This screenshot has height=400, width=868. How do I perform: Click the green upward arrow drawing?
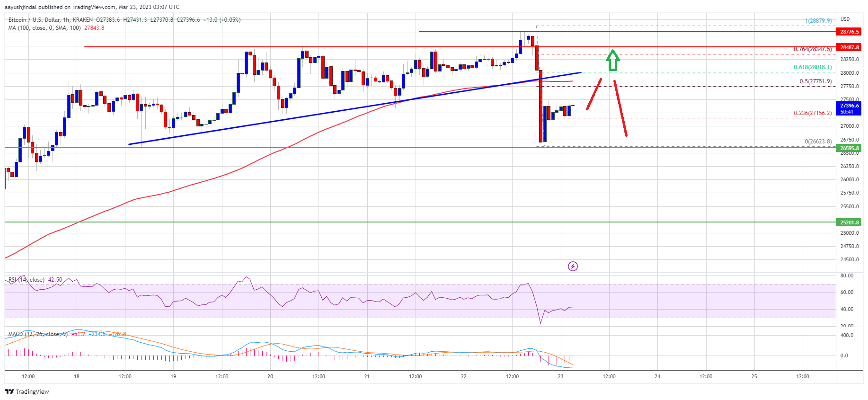click(x=613, y=60)
